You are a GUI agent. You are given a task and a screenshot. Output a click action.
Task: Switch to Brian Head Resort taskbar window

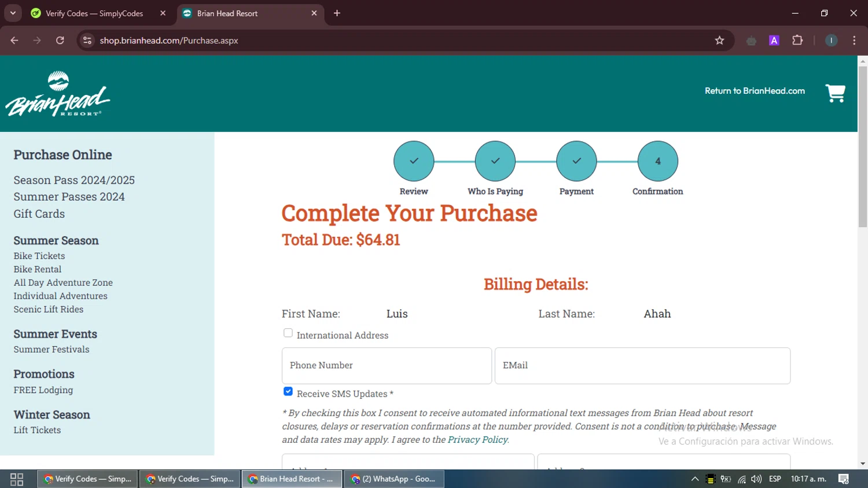(x=292, y=479)
